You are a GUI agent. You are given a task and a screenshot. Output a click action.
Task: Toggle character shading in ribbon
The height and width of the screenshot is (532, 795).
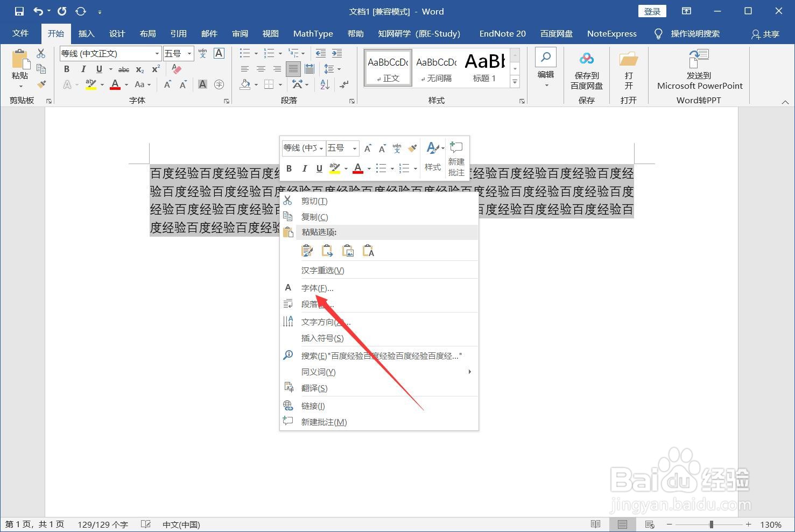(202, 84)
